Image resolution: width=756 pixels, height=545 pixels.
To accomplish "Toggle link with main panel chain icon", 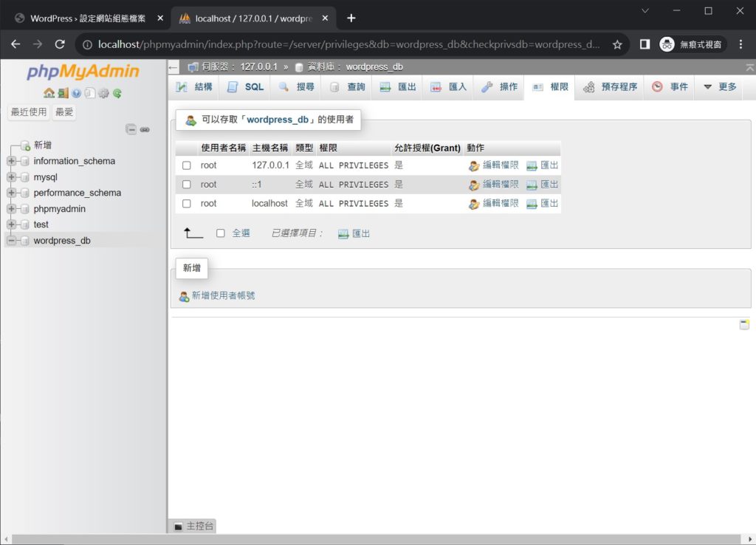I will click(x=145, y=129).
